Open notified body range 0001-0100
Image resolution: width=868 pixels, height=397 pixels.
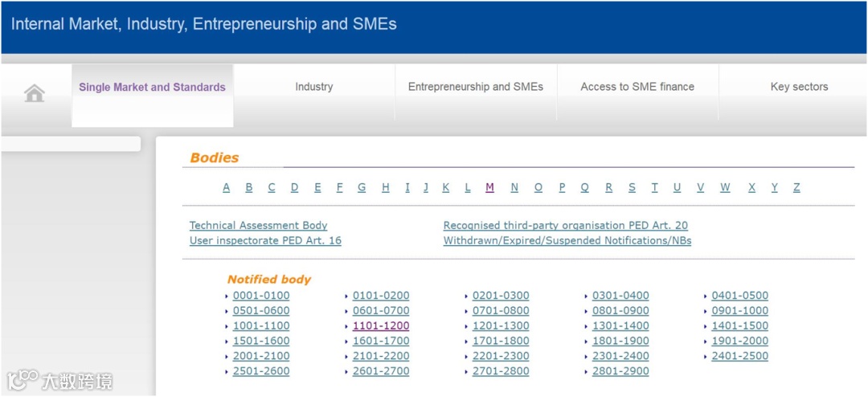[x=261, y=296]
